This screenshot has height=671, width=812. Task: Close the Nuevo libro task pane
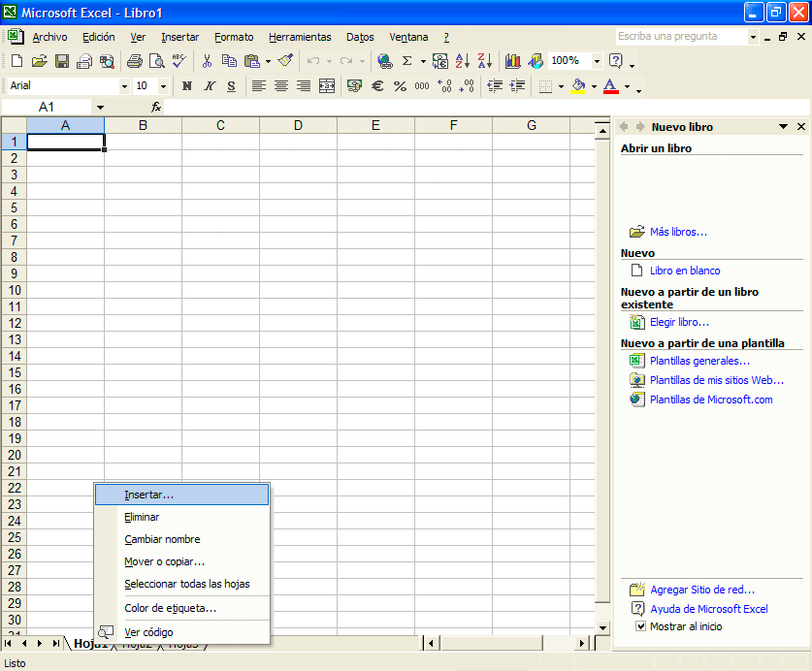(x=801, y=126)
